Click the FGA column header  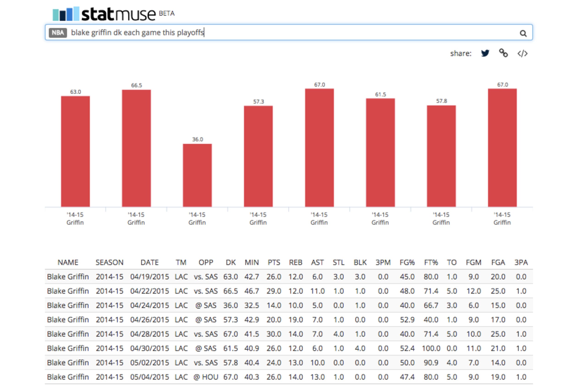pyautogui.click(x=498, y=262)
